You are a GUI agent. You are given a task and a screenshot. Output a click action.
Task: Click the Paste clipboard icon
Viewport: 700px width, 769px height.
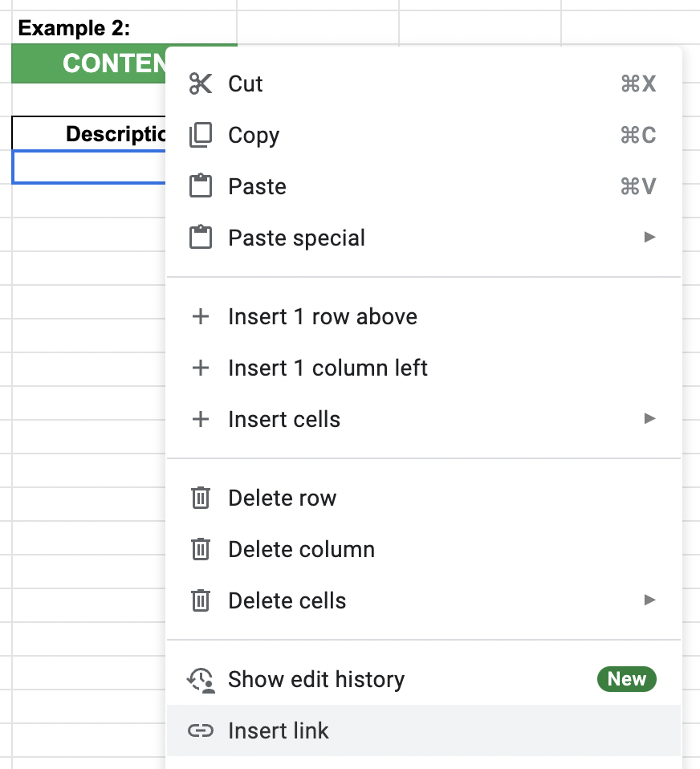(200, 186)
